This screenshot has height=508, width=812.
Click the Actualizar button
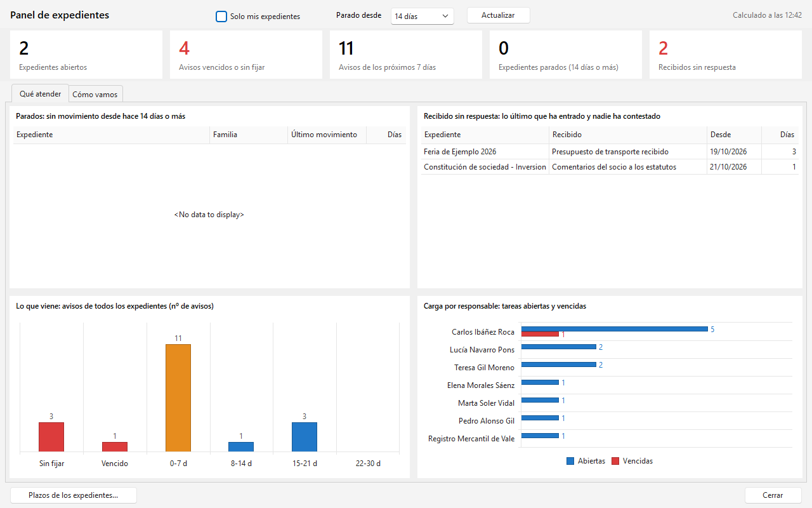(x=498, y=15)
